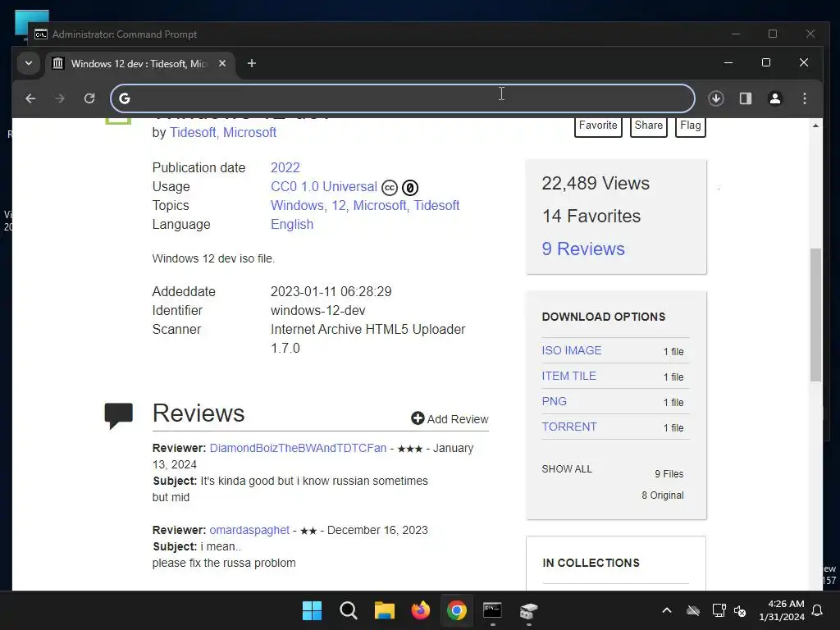Download the ITEM TILE file
The height and width of the screenshot is (630, 840).
click(x=569, y=376)
